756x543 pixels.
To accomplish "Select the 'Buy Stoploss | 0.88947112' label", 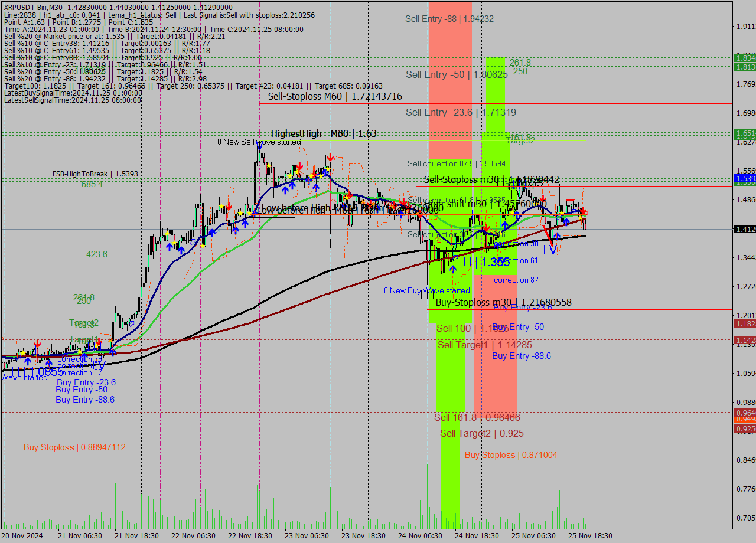I will pos(74,447).
